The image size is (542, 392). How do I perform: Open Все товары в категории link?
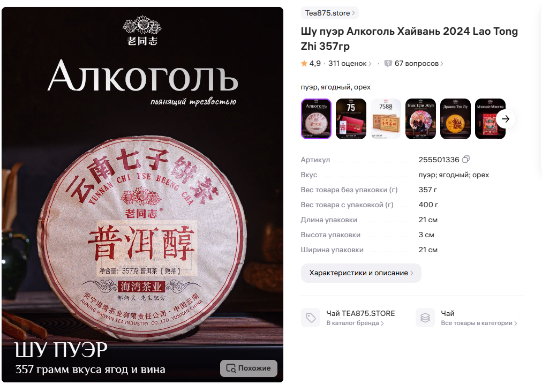[x=479, y=323]
